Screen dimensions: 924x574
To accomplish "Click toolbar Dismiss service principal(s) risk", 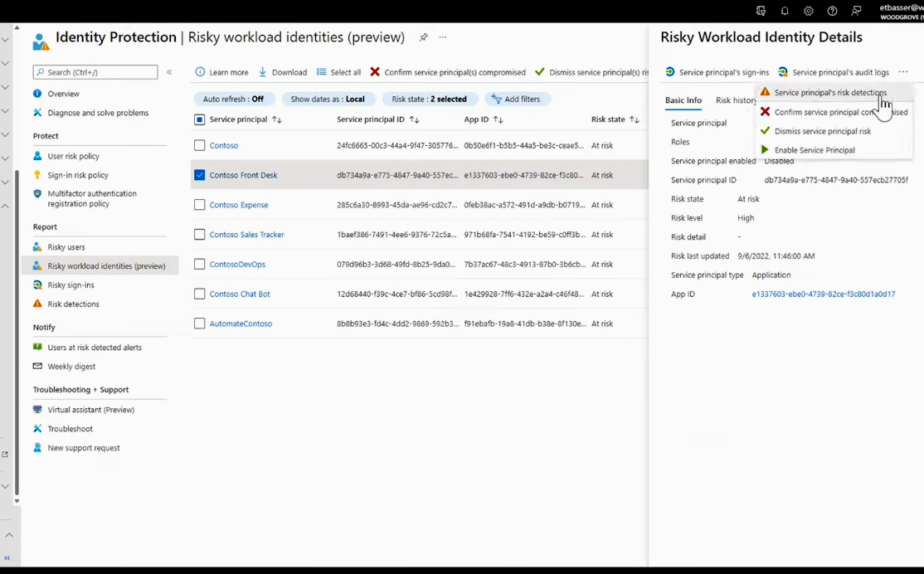I will click(591, 72).
